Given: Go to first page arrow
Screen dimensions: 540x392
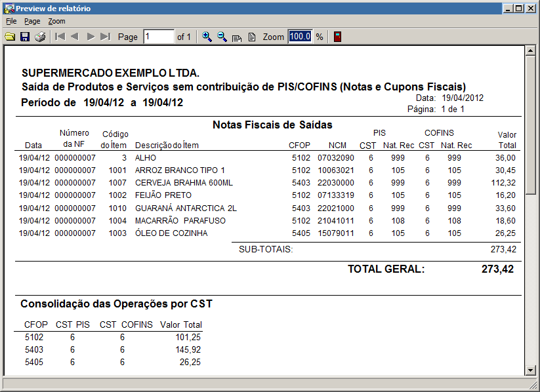Looking at the screenshot, I should [x=60, y=37].
